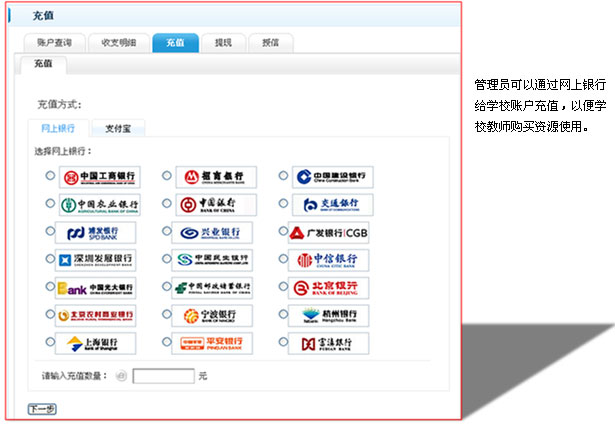This screenshot has width=615, height=425.
Task: Click the 宁波银行 bank logo
Action: pyautogui.click(x=212, y=316)
